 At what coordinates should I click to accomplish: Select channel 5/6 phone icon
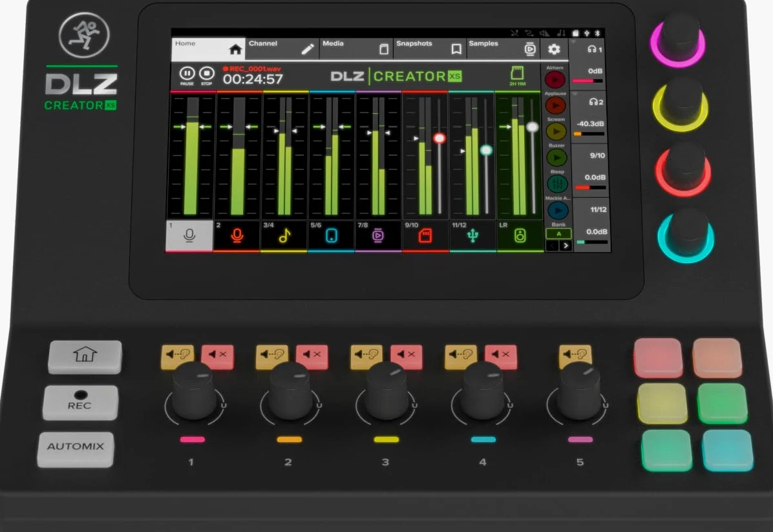tap(332, 236)
